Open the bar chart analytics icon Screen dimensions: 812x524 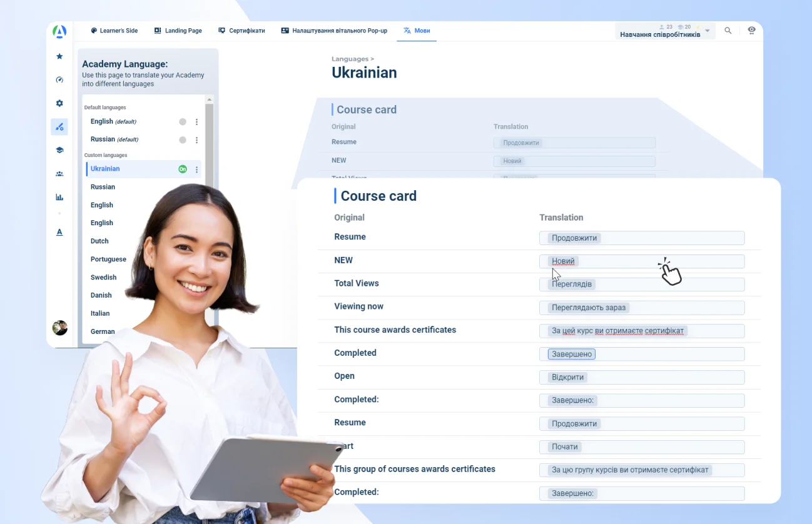[x=59, y=197]
